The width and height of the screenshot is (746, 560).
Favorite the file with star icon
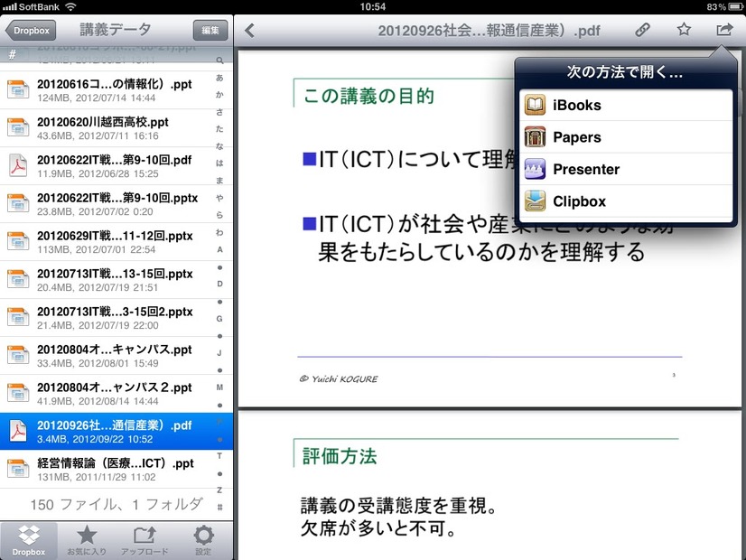pos(684,30)
